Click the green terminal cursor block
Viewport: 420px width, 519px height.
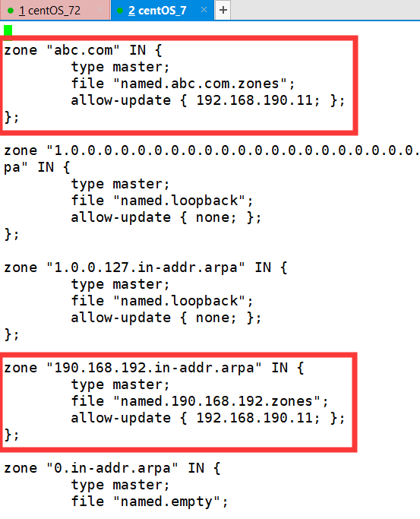pos(8,30)
